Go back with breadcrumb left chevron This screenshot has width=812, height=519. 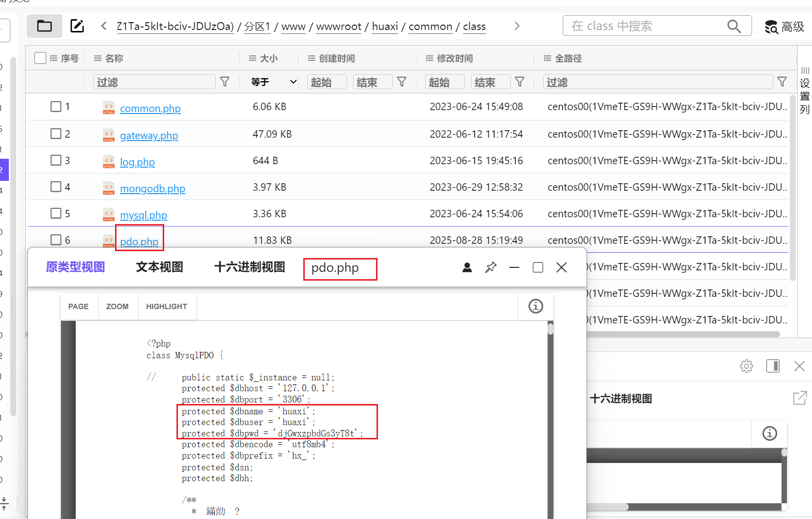104,26
